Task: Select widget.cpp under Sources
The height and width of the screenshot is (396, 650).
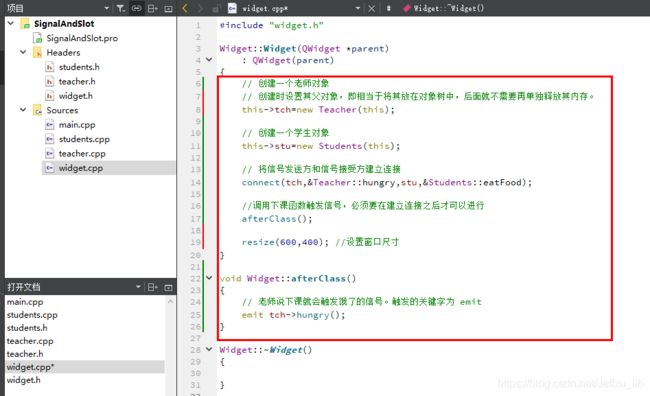Action: coord(80,168)
